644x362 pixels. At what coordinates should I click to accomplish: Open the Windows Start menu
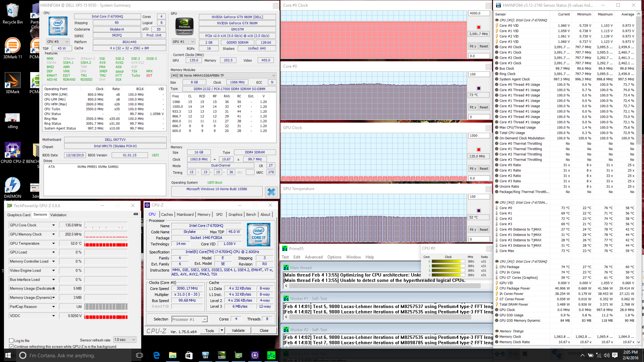[8, 355]
